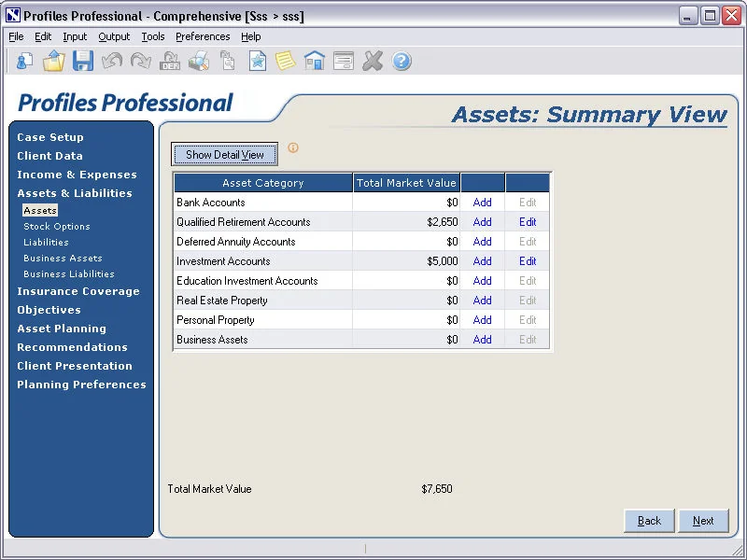Click the Show Detail View button
747x560 pixels.
point(224,154)
